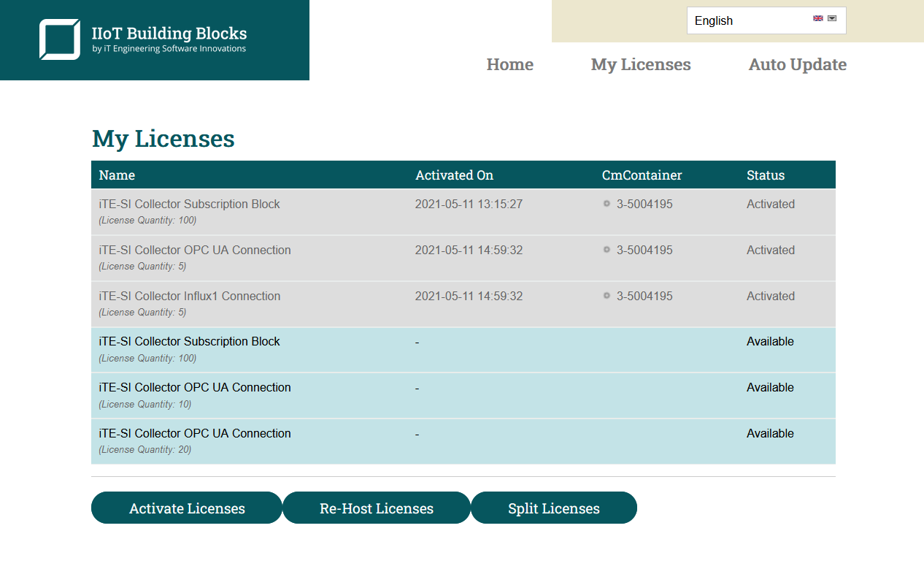Click the CmContainer icon in the Influx1 Connection row
924x577 pixels.
(606, 296)
